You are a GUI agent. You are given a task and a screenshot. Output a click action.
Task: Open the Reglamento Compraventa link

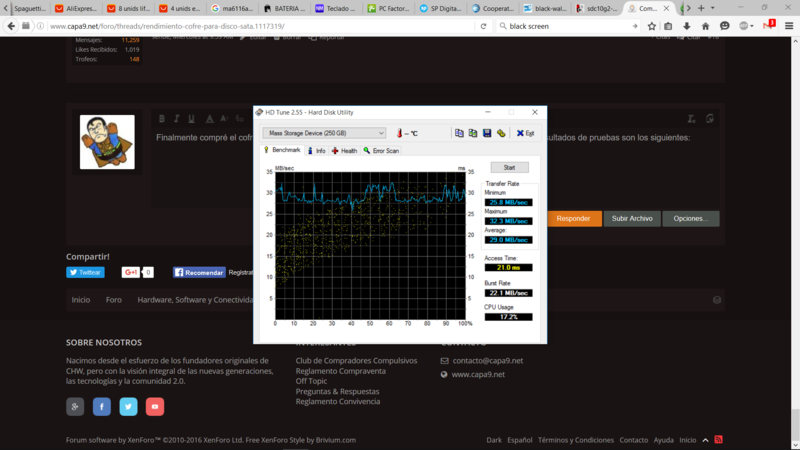pyautogui.click(x=340, y=371)
